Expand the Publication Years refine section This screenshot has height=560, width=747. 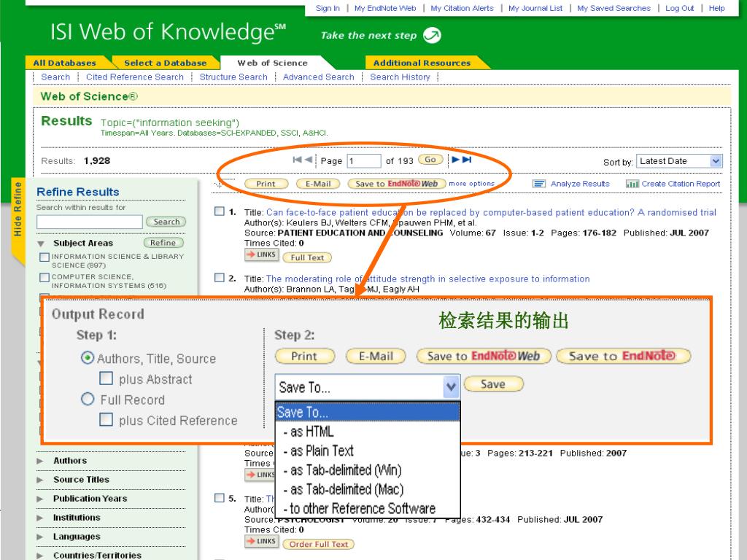(40, 499)
